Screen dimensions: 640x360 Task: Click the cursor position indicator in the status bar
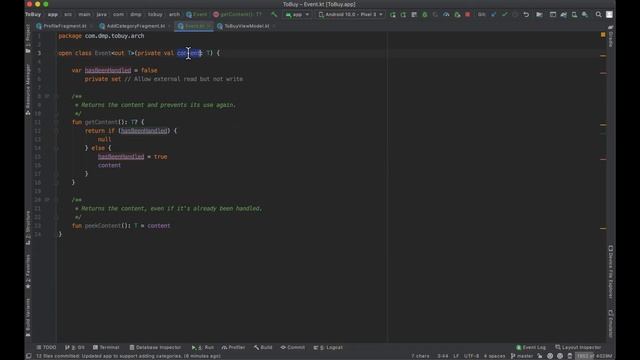[x=442, y=356]
